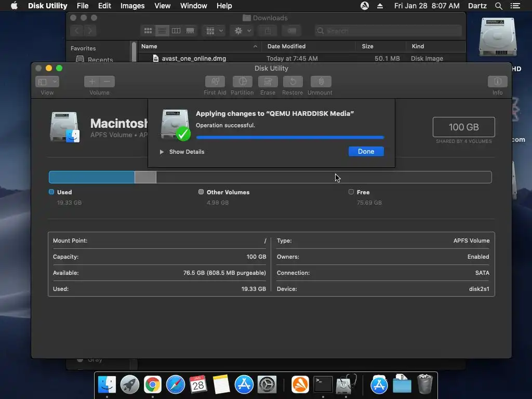Image resolution: width=532 pixels, height=399 pixels.
Task: Click the Finder search field
Action: [x=388, y=31]
